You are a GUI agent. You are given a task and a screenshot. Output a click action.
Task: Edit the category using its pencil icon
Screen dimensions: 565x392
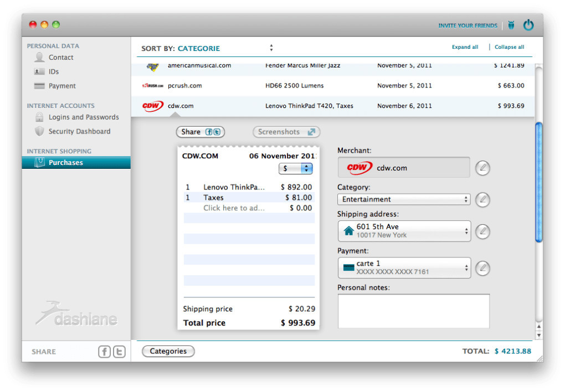click(482, 200)
